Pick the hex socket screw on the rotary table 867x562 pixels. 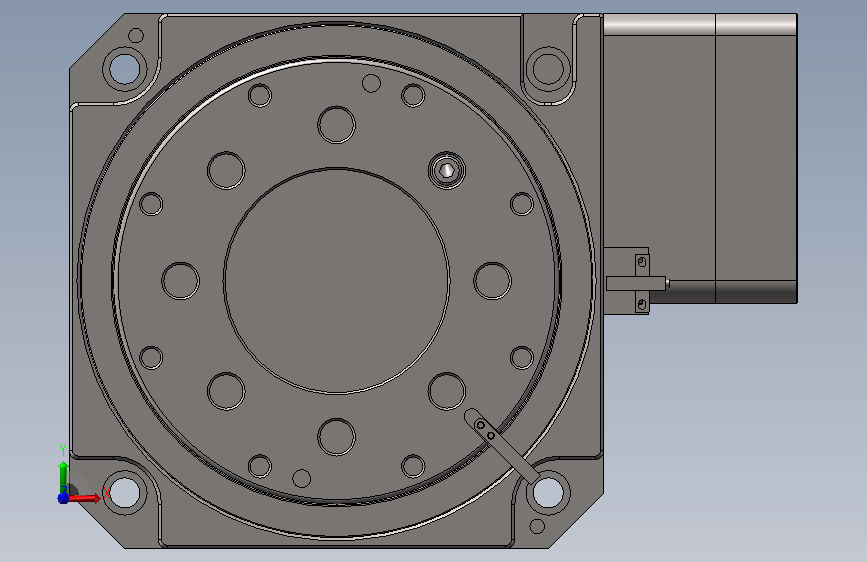click(x=447, y=170)
